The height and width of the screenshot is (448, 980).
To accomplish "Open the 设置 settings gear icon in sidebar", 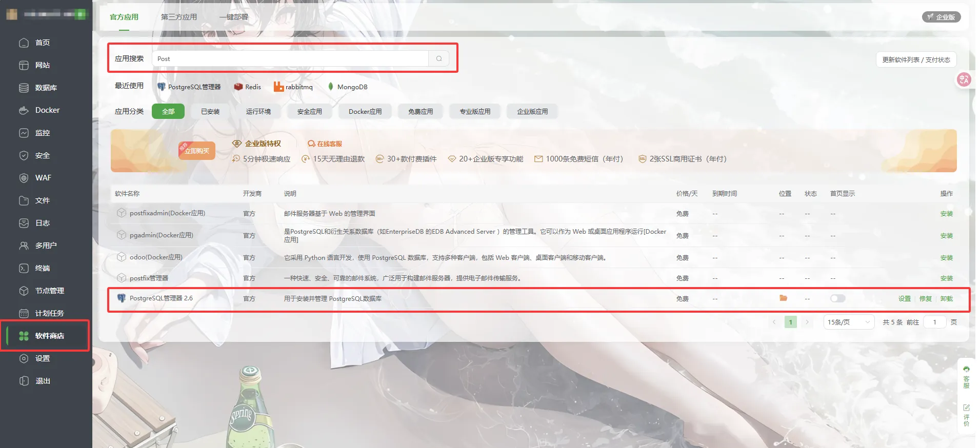I will tap(24, 358).
